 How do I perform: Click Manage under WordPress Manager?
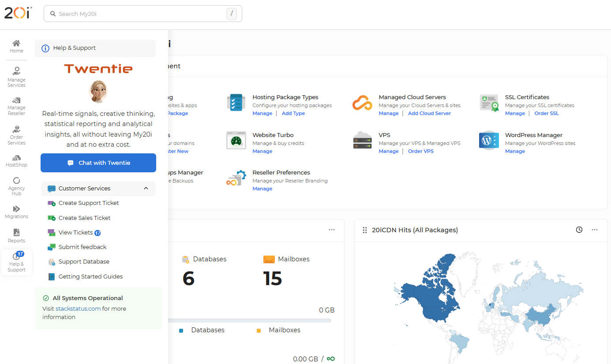[515, 151]
